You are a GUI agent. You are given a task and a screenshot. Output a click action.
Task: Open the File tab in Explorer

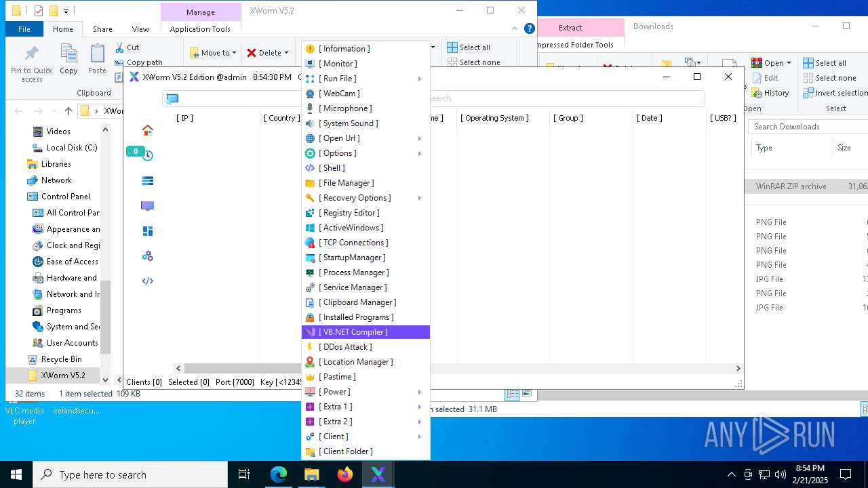[24, 29]
